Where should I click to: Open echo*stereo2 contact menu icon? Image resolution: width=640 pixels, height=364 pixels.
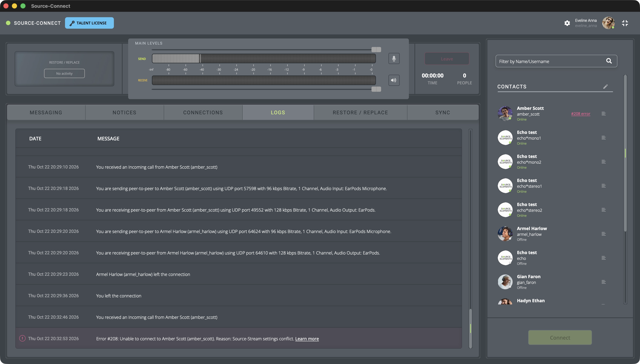(604, 210)
